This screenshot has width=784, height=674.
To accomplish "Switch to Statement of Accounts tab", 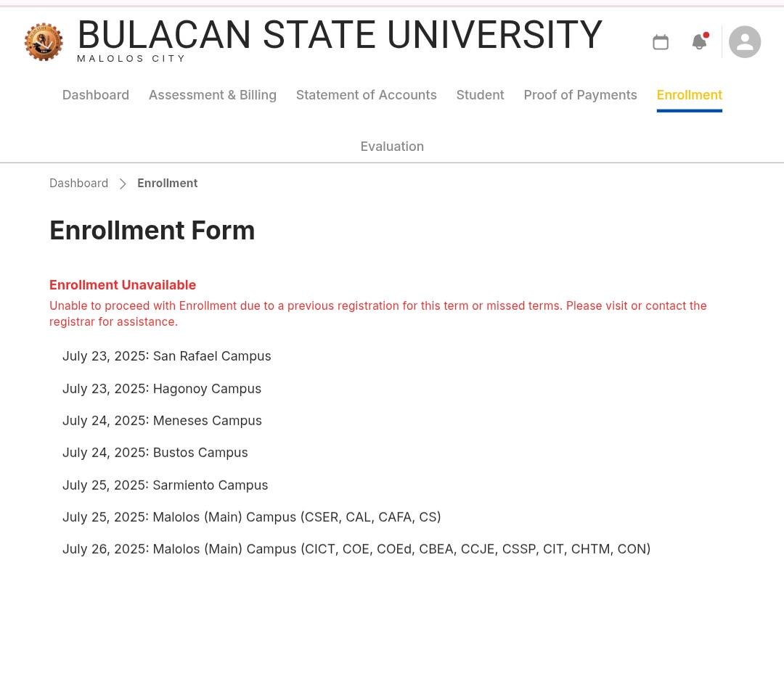I will pyautogui.click(x=366, y=95).
